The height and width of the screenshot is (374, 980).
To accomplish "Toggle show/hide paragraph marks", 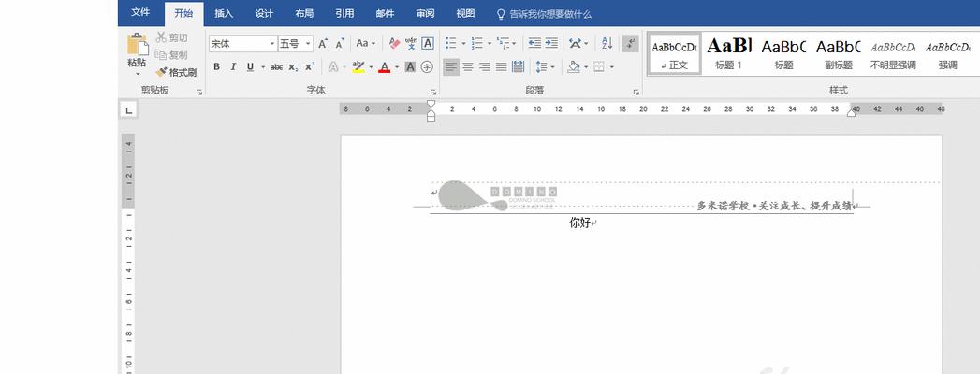I will [631, 44].
